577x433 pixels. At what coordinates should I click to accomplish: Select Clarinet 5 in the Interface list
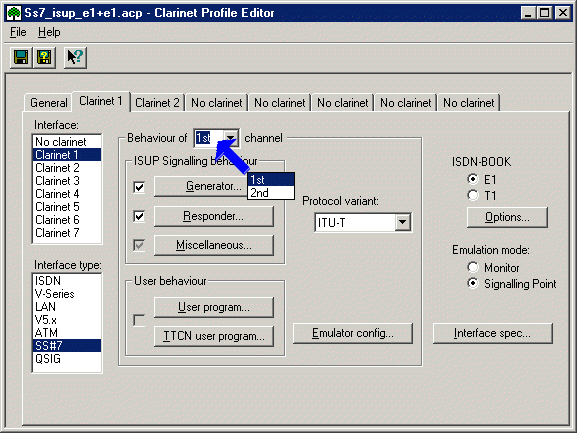[x=67, y=207]
